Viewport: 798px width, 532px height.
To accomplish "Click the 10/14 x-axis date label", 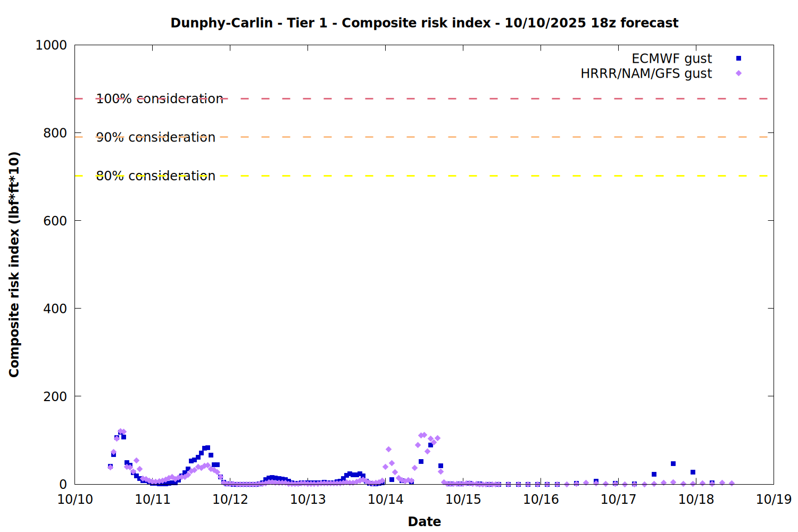I will pos(386,500).
